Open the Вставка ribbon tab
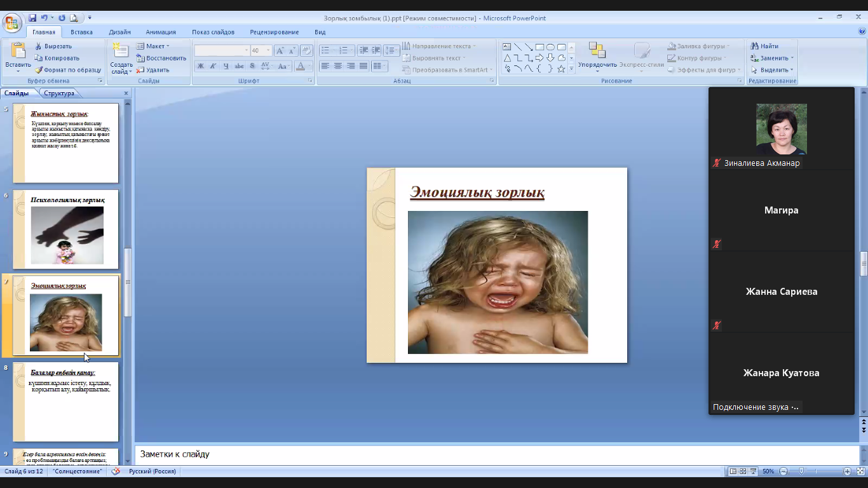 [x=81, y=32]
